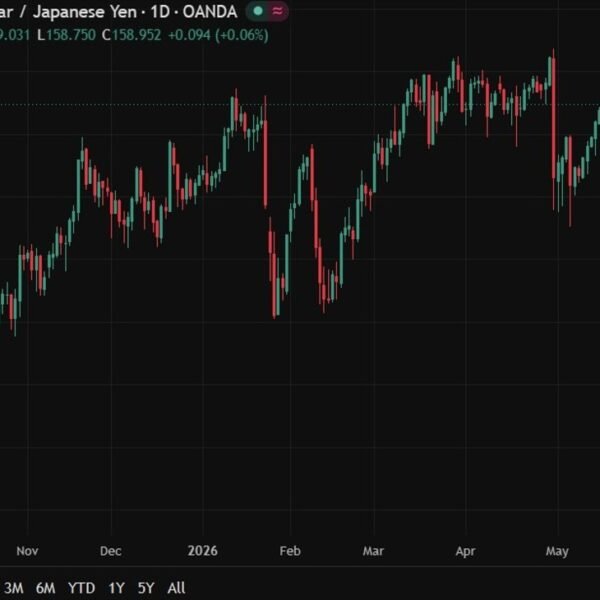Viewport: 600px width, 600px height.
Task: Click the OANDA source label
Action: click(x=210, y=12)
